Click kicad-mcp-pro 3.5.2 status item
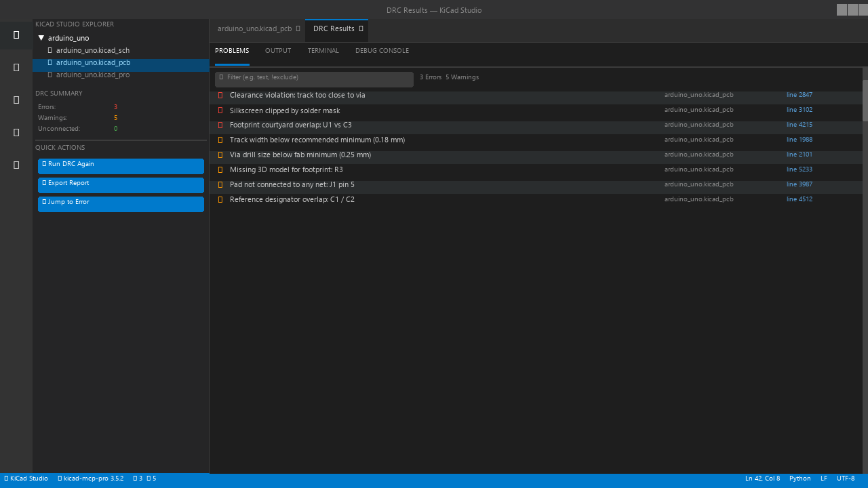Screen dimensions: 868x488 [91, 479]
